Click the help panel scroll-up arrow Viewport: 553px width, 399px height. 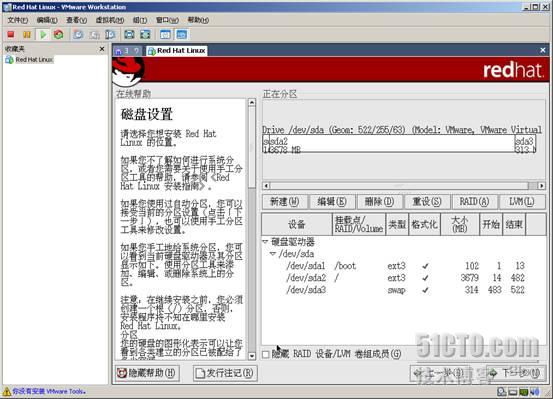252,103
